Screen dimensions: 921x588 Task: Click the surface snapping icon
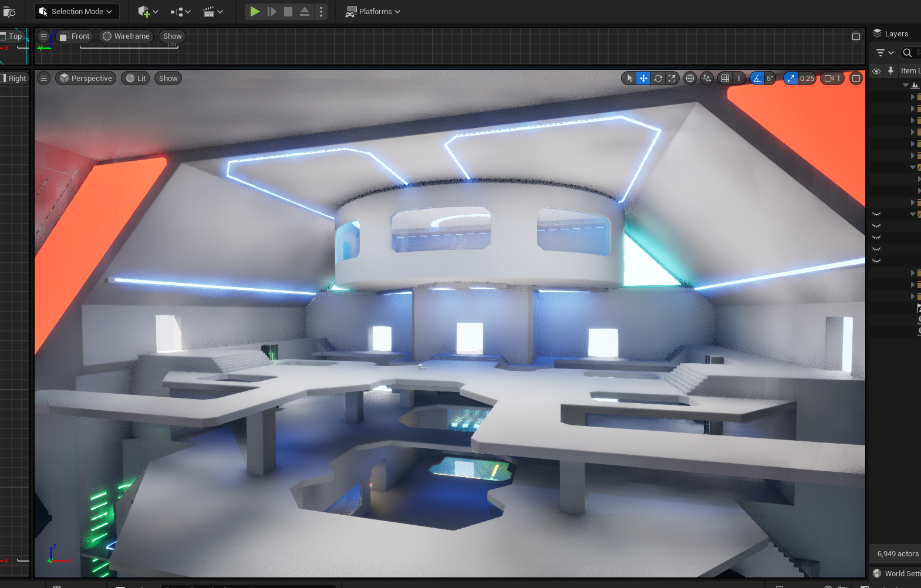pyautogui.click(x=707, y=79)
